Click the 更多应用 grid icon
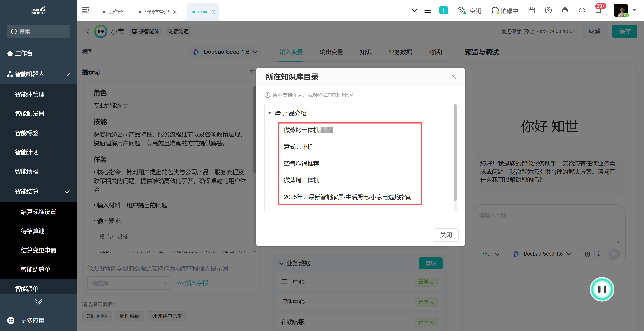This screenshot has width=644, height=331. coord(10,321)
